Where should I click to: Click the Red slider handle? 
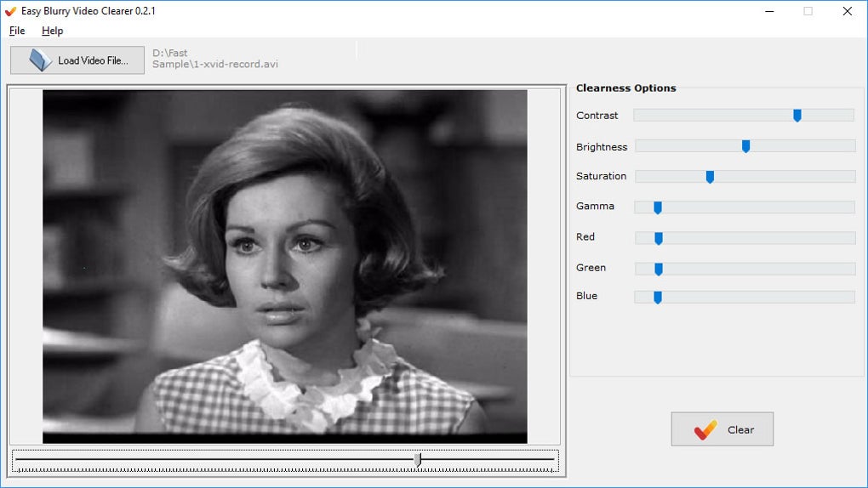tap(658, 238)
